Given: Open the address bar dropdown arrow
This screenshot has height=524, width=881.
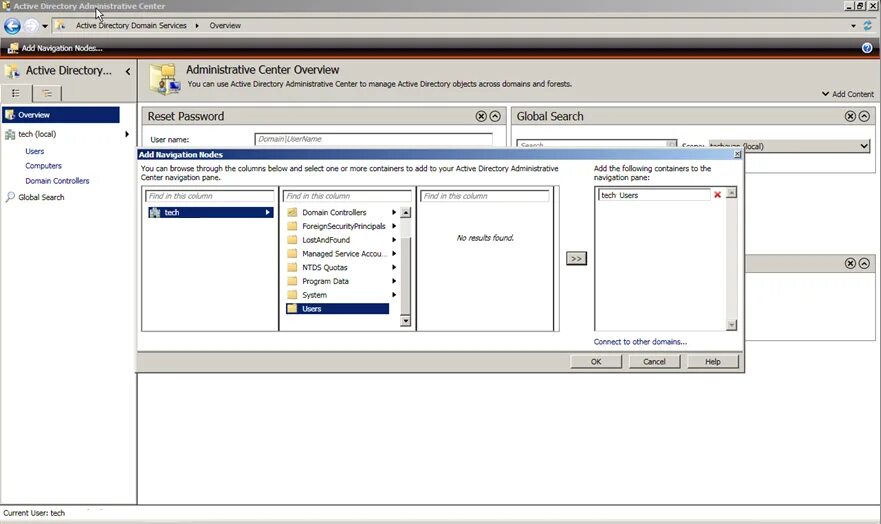Looking at the screenshot, I should pyautogui.click(x=853, y=26).
